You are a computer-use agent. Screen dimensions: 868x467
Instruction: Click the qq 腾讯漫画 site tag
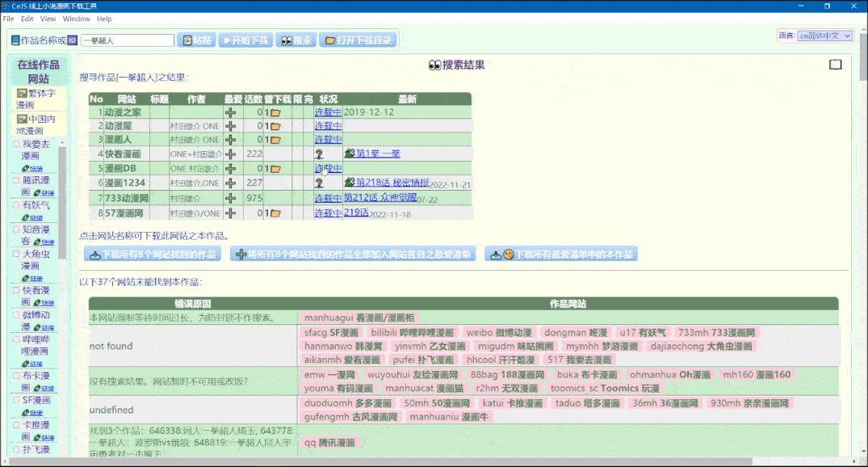[x=329, y=443]
